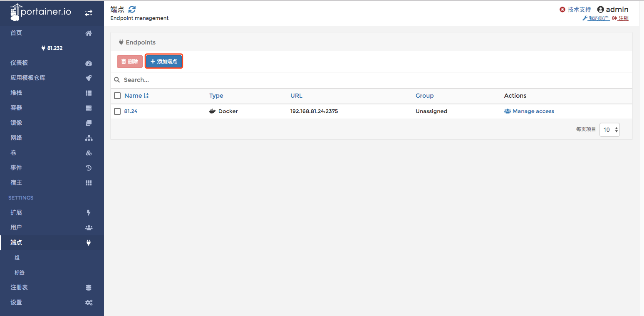Image resolution: width=644 pixels, height=316 pixels.
Task: Click the network sitemap icon beside 网络
Action: [x=89, y=138]
